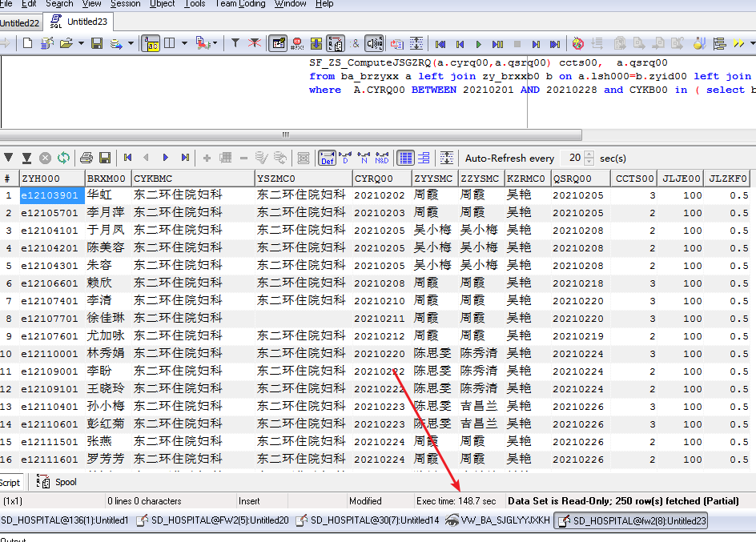This screenshot has width=756, height=542.
Task: Click the green Run statement play icon
Action: [479, 44]
